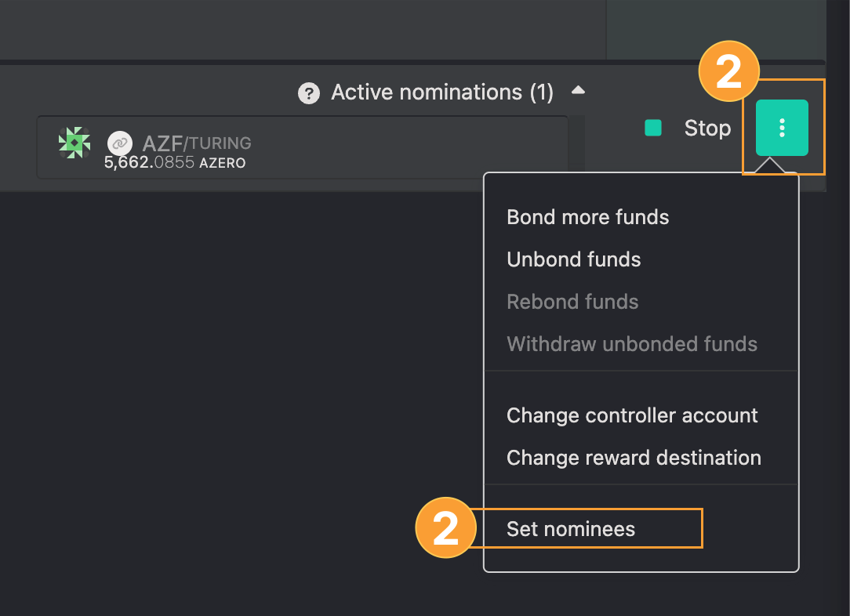Click the orange 2 badge above menu button
This screenshot has height=616, width=850.
(728, 71)
